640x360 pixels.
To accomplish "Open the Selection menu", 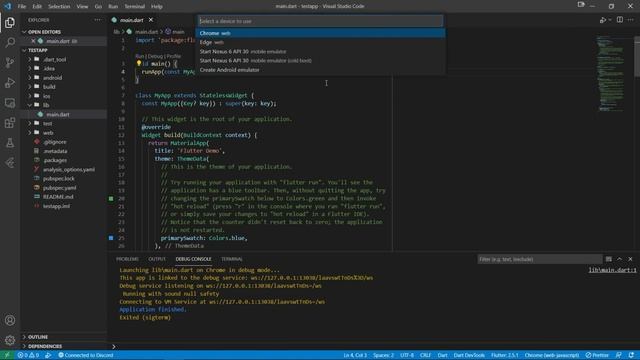I will (x=59, y=6).
